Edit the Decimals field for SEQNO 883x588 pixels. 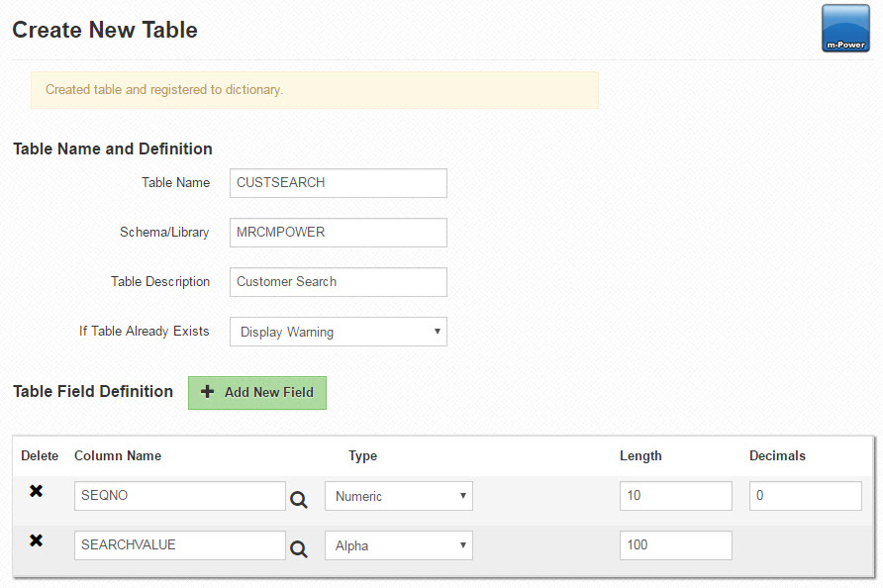click(x=804, y=496)
